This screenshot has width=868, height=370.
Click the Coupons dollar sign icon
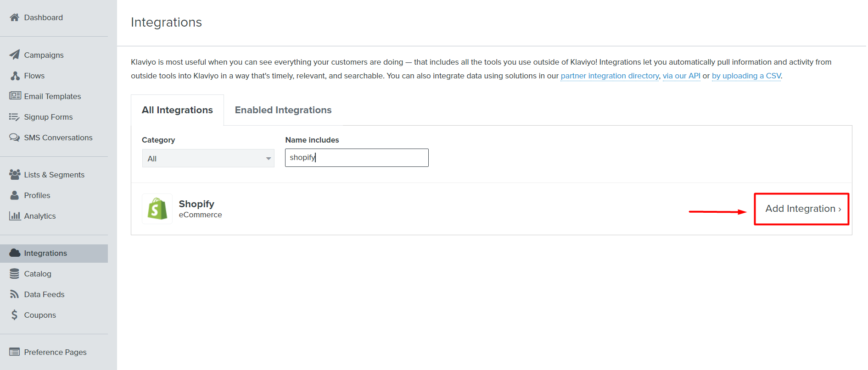coord(15,315)
